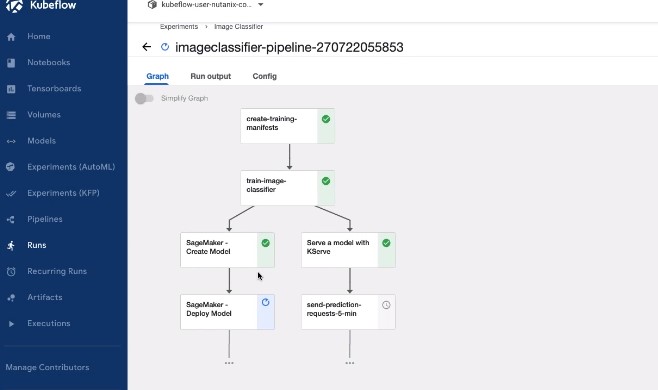
Task: Open the Volumes sidebar icon
Action: pyautogui.click(x=11, y=115)
